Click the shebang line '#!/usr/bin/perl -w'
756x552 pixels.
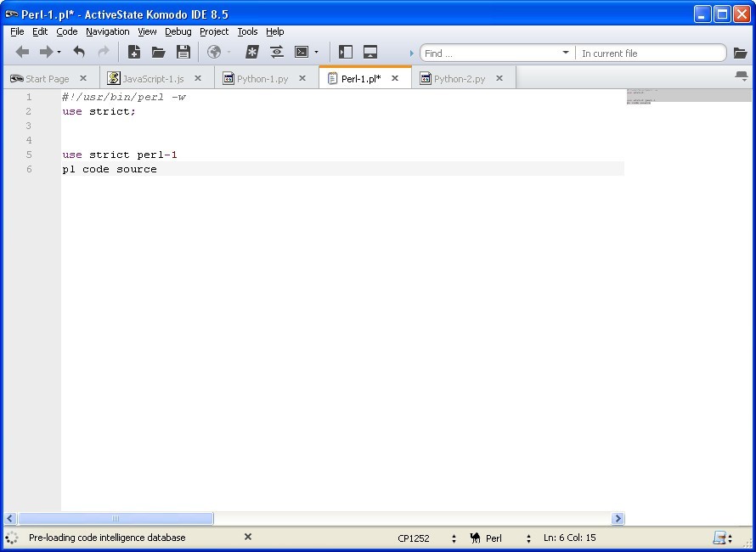pyautogui.click(x=124, y=97)
